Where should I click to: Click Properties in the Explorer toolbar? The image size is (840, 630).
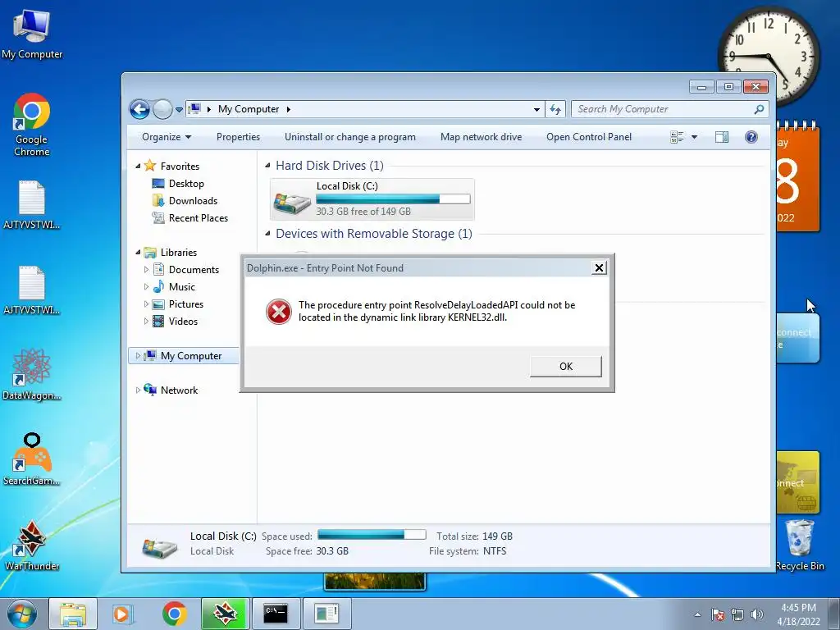(238, 137)
